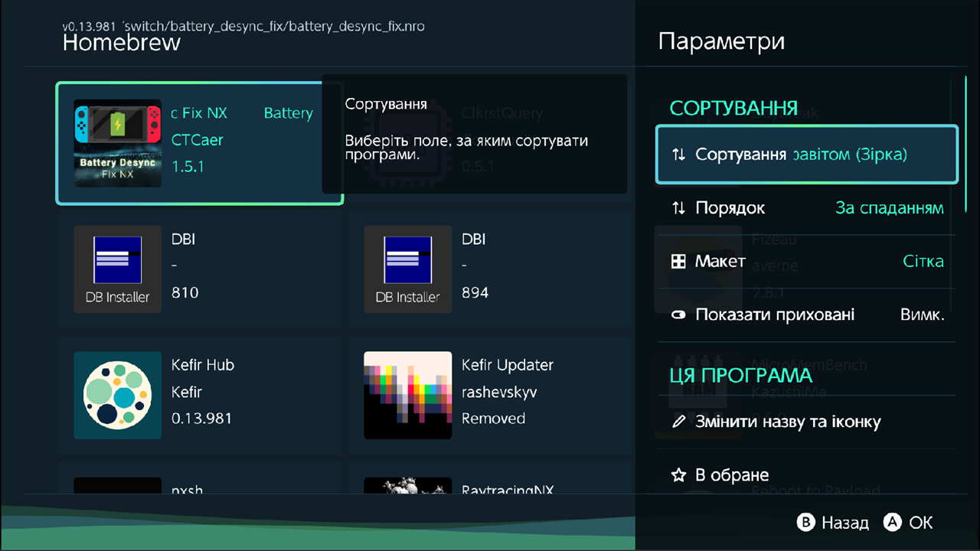Click the ЦЯ ПРОГРАМА section header
The image size is (980, 551).
pyautogui.click(x=741, y=376)
